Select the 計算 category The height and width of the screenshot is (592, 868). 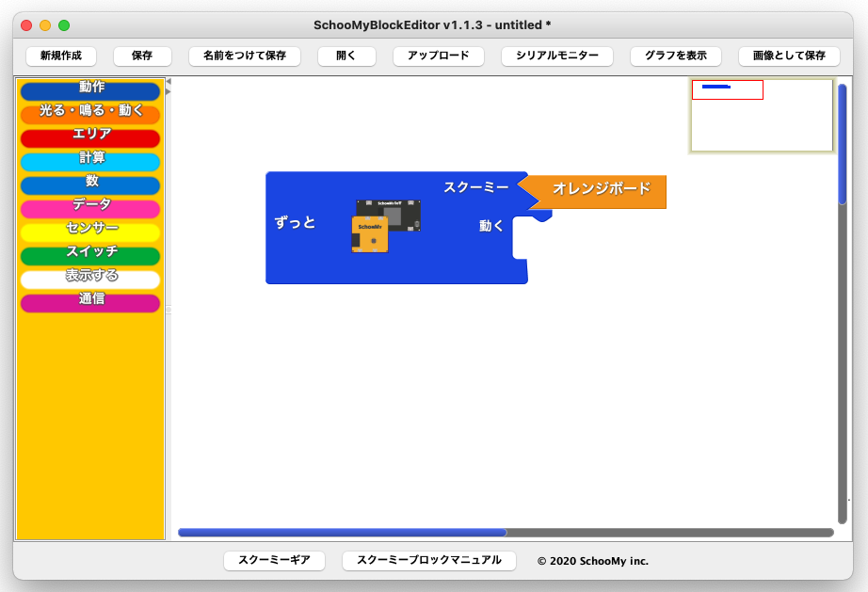tap(90, 161)
